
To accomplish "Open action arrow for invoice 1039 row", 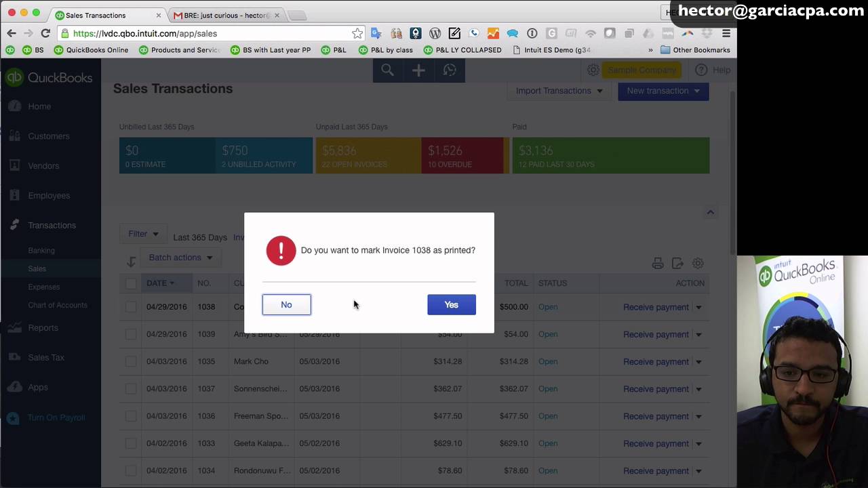I will pos(698,334).
